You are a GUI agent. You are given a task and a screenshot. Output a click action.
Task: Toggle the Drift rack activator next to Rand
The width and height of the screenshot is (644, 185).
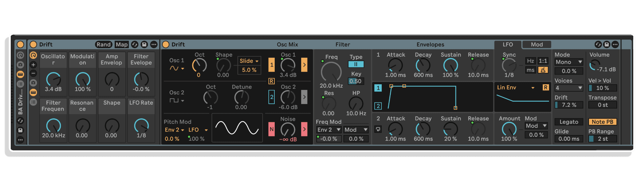click(x=33, y=44)
